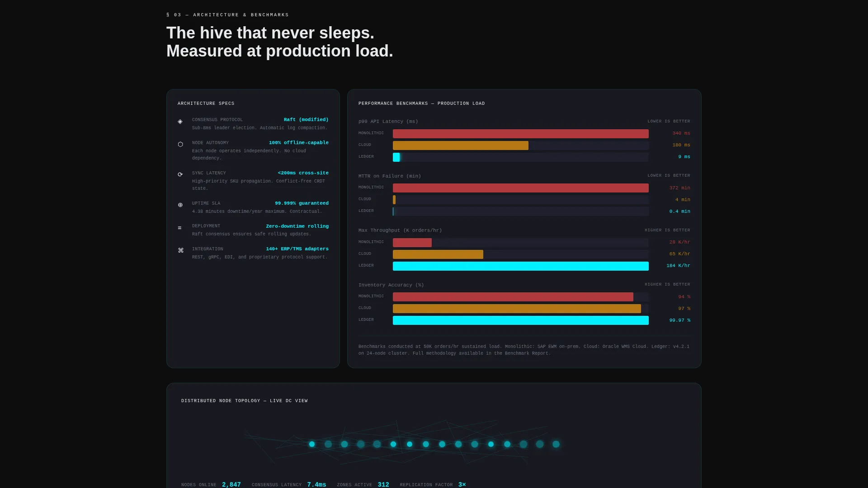Click 'Sub-8ms leader election' description text
The width and height of the screenshot is (868, 488).
point(260,128)
